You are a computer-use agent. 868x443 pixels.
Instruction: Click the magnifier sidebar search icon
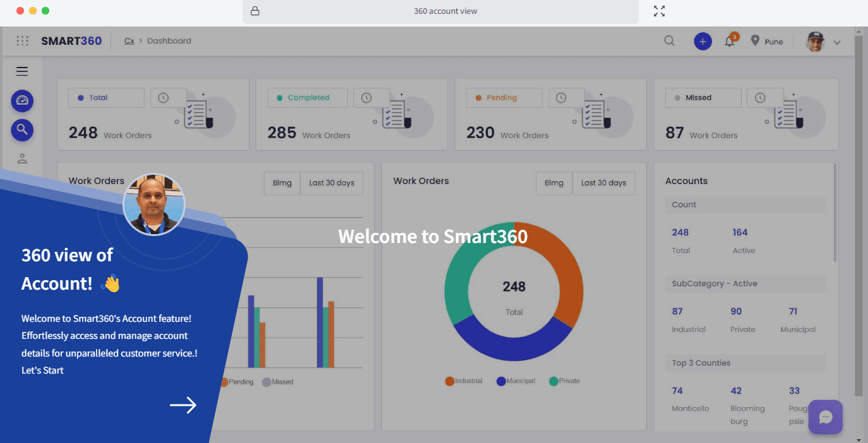[22, 129]
